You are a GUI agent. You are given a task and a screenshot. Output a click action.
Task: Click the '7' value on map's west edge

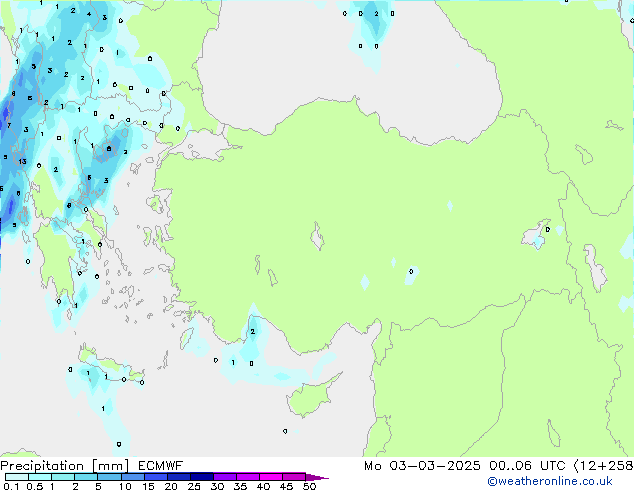tap(9, 125)
